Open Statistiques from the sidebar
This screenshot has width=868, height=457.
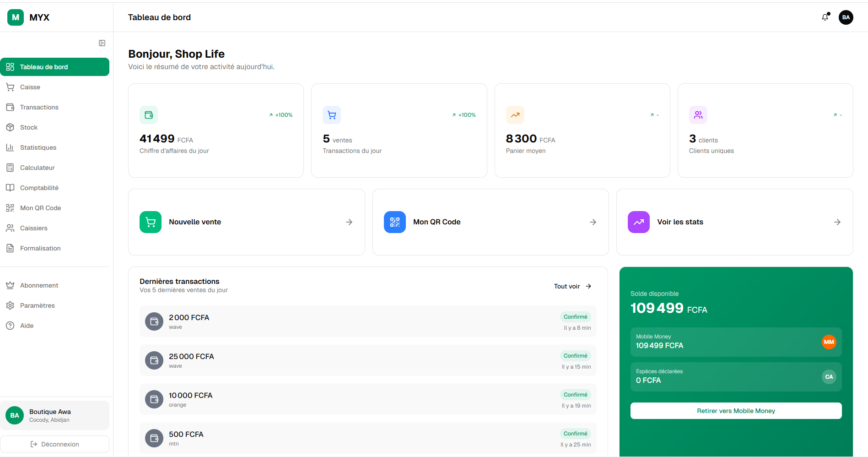(x=38, y=147)
